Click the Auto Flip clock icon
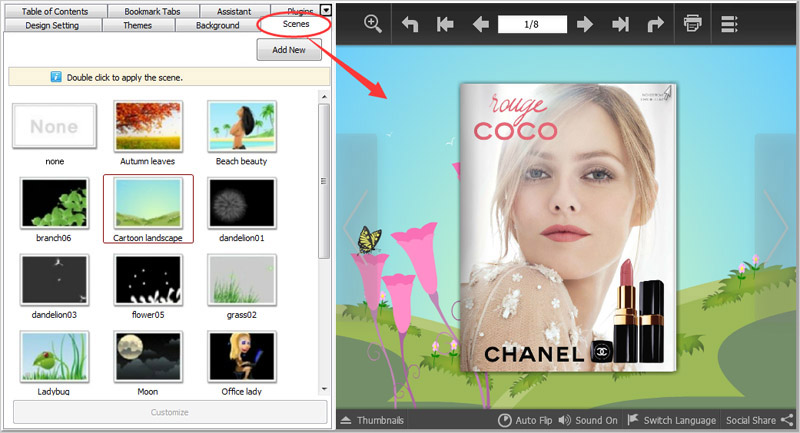 coord(504,420)
